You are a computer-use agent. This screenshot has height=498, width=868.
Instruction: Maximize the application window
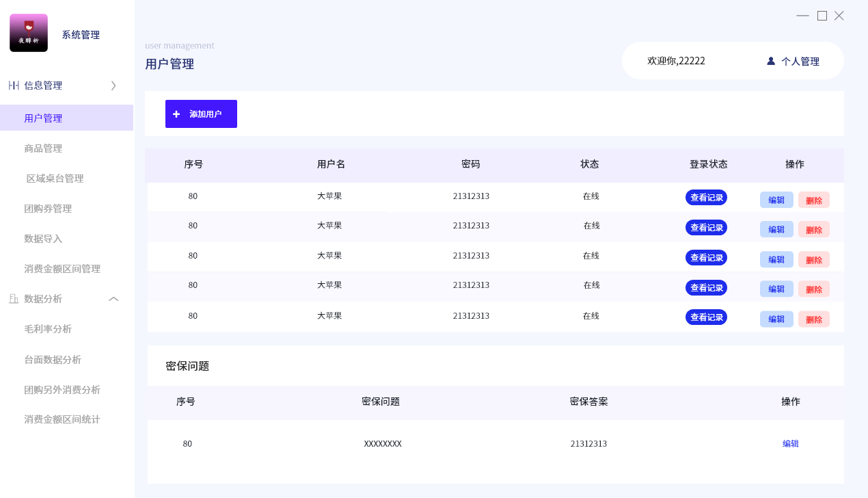coord(822,16)
